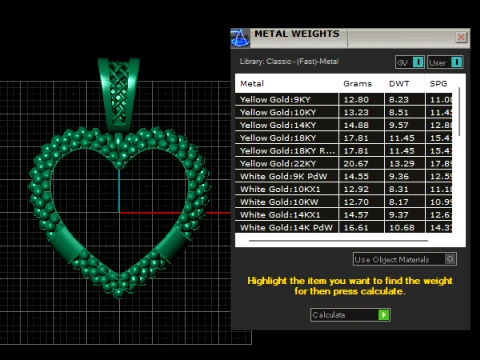The image size is (480, 360).
Task: Click the green arrow on Calculate
Action: coord(384,315)
